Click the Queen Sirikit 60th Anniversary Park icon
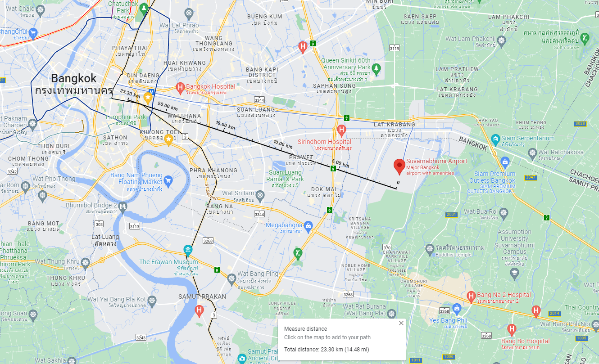Viewport: 599px width, 364px height. coord(377,69)
